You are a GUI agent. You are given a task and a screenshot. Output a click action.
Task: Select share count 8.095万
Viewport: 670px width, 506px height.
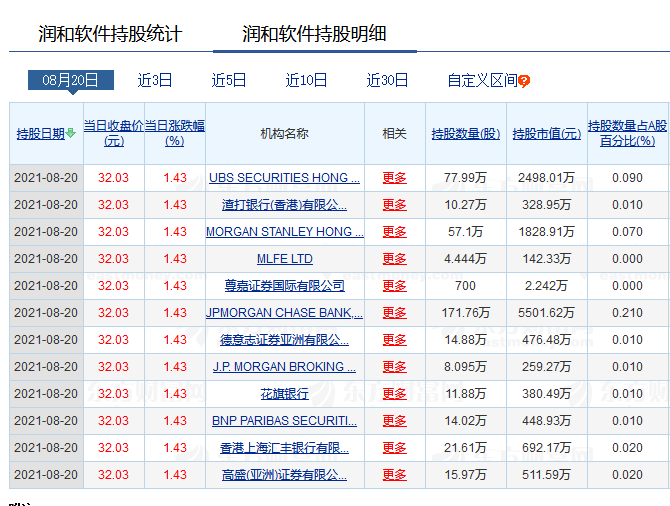(465, 367)
